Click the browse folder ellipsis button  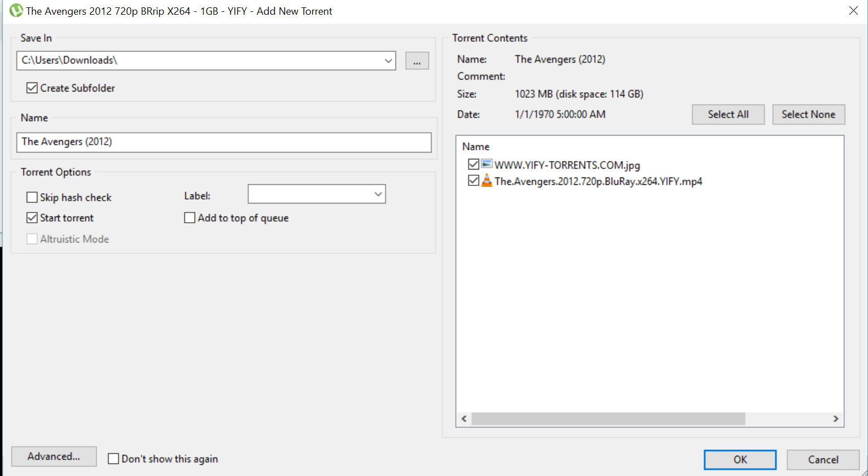coord(417,61)
